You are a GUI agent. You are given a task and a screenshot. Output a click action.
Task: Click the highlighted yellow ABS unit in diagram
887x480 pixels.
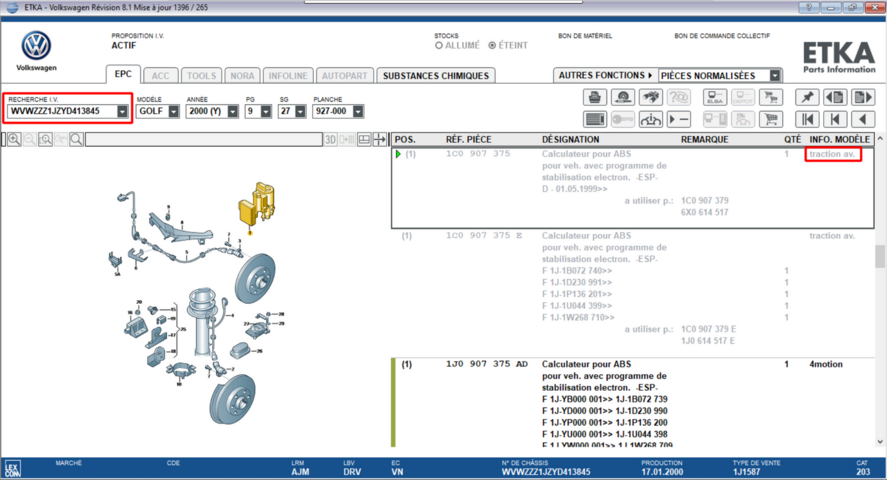tap(257, 206)
